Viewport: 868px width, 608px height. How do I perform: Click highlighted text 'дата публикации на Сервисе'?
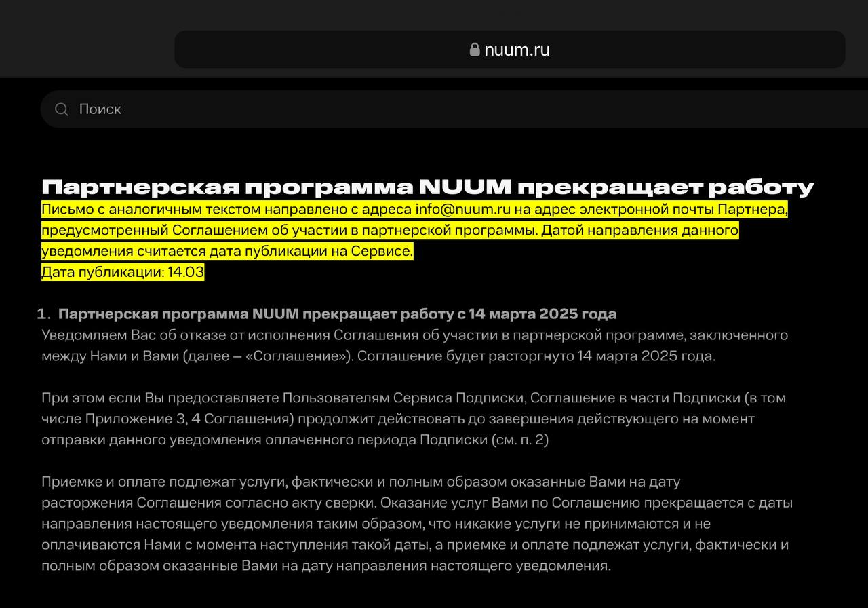(x=310, y=251)
